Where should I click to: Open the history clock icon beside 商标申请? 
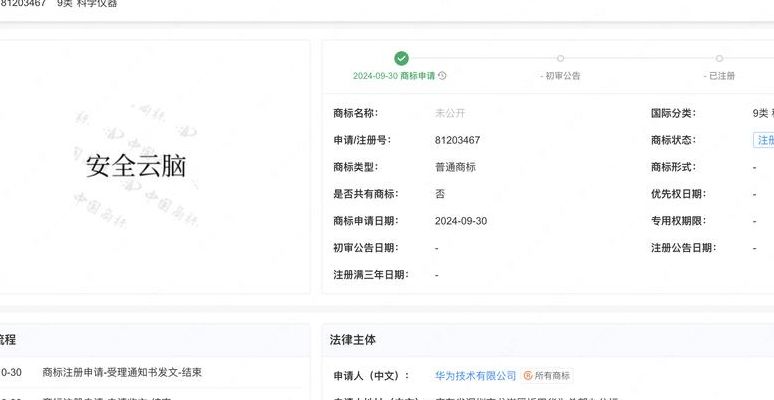[442, 76]
